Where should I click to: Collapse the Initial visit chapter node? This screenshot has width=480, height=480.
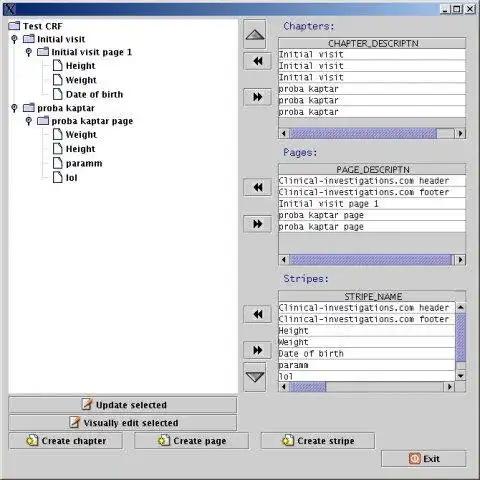pyautogui.click(x=14, y=39)
